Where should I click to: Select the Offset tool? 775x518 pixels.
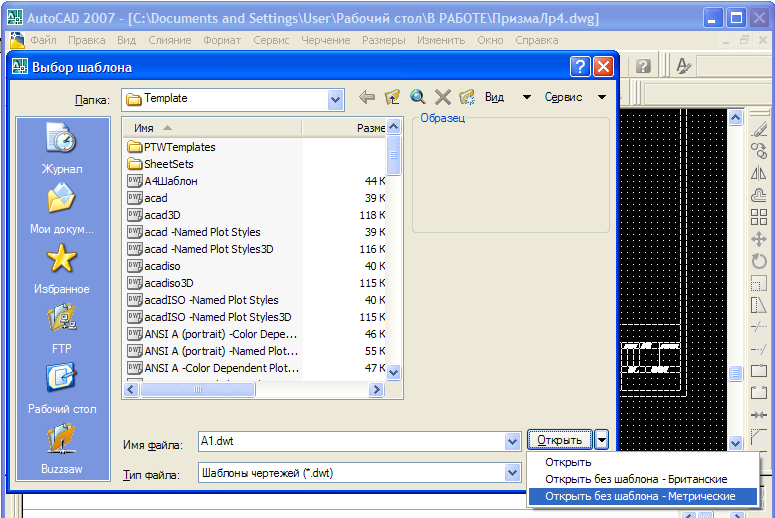[759, 195]
